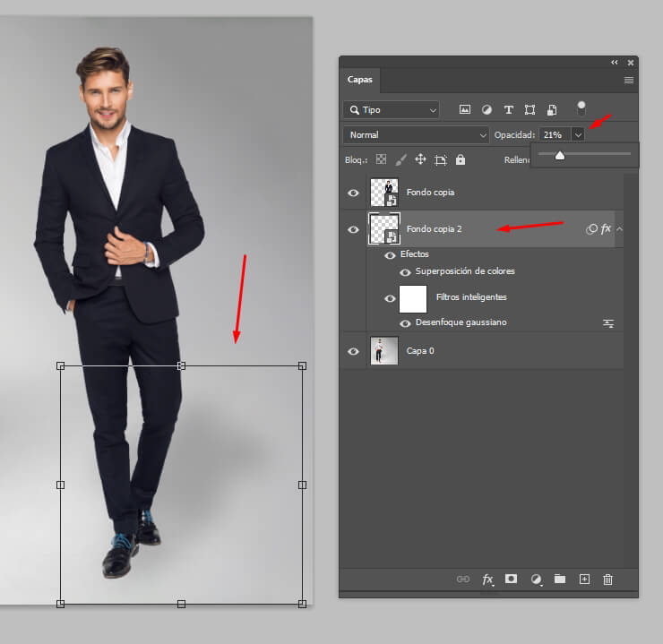Image resolution: width=663 pixels, height=644 pixels.
Task: Filter layers by smart object icon
Action: tap(552, 110)
